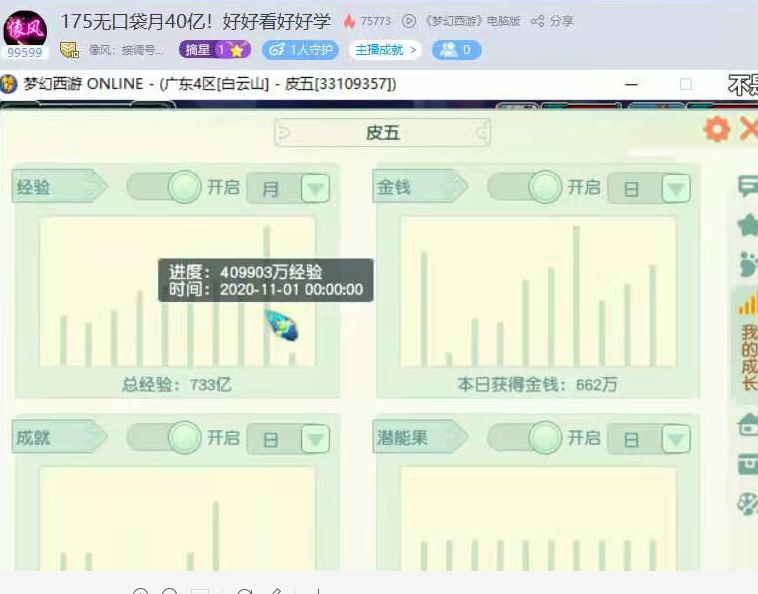Click the tallest bar in 金钱 chart

(x=576, y=296)
